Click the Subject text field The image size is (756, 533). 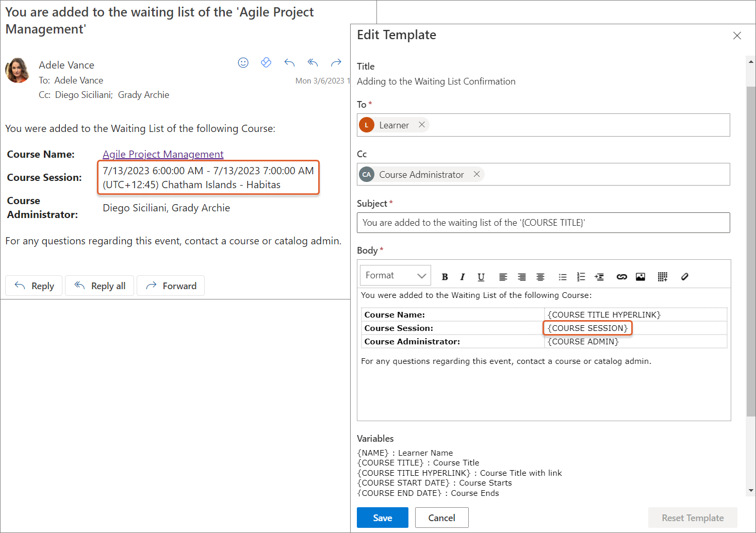coord(543,223)
